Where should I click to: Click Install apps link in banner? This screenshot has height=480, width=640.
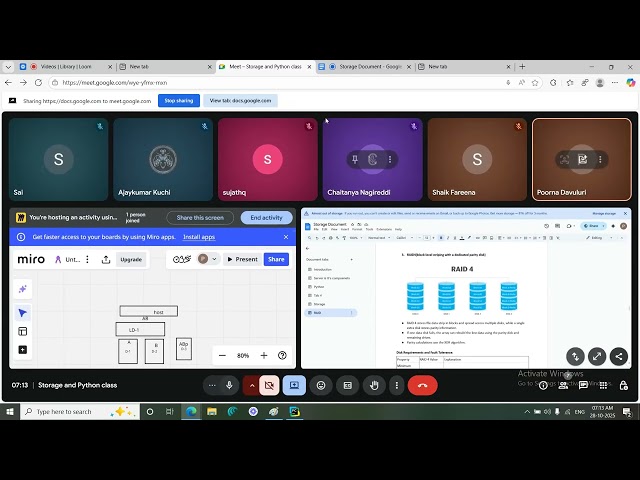tap(199, 237)
